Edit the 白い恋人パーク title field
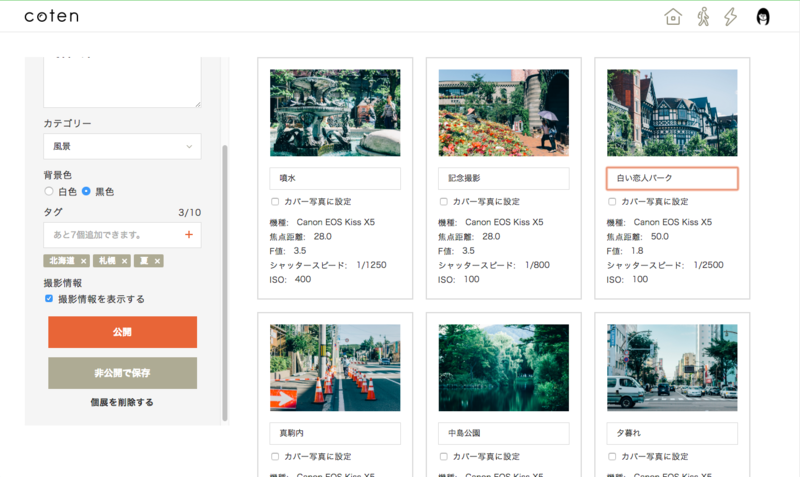 coord(672,179)
